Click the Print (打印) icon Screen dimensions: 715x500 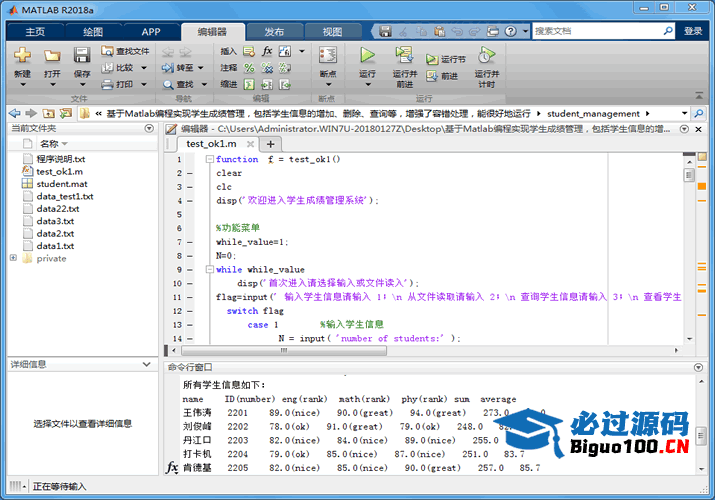[107, 84]
